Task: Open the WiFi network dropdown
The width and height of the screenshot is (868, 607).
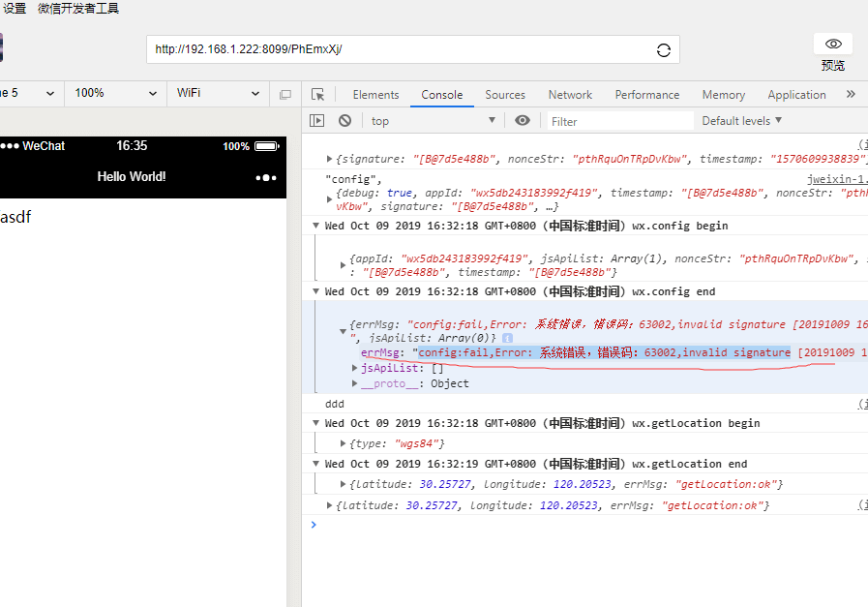Action: pyautogui.click(x=217, y=94)
